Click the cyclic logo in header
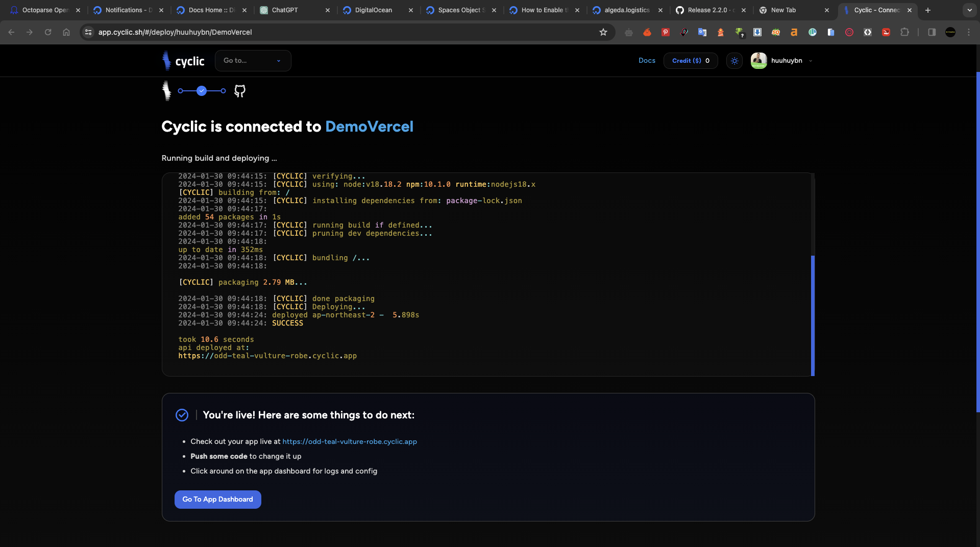 [x=183, y=61]
